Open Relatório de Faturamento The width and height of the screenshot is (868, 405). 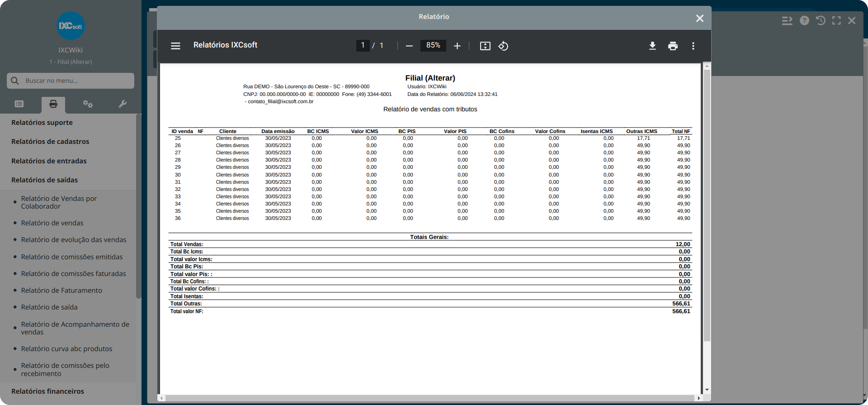click(61, 291)
